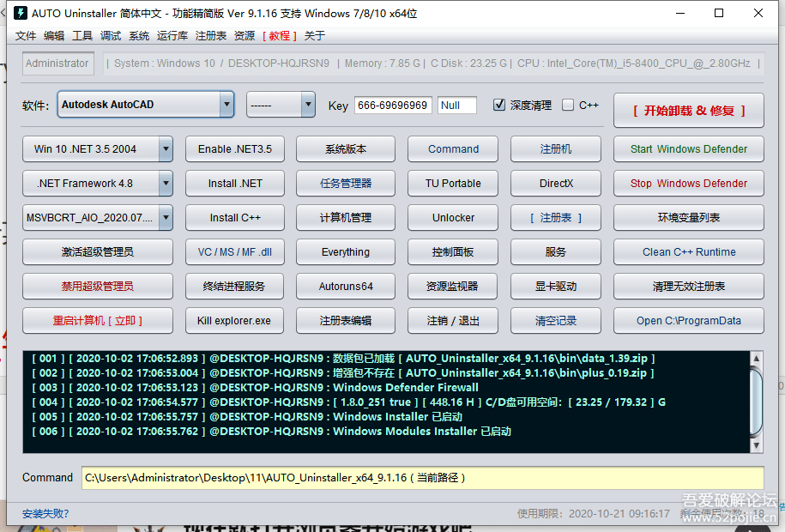
Task: Open the Command button
Action: [453, 148]
